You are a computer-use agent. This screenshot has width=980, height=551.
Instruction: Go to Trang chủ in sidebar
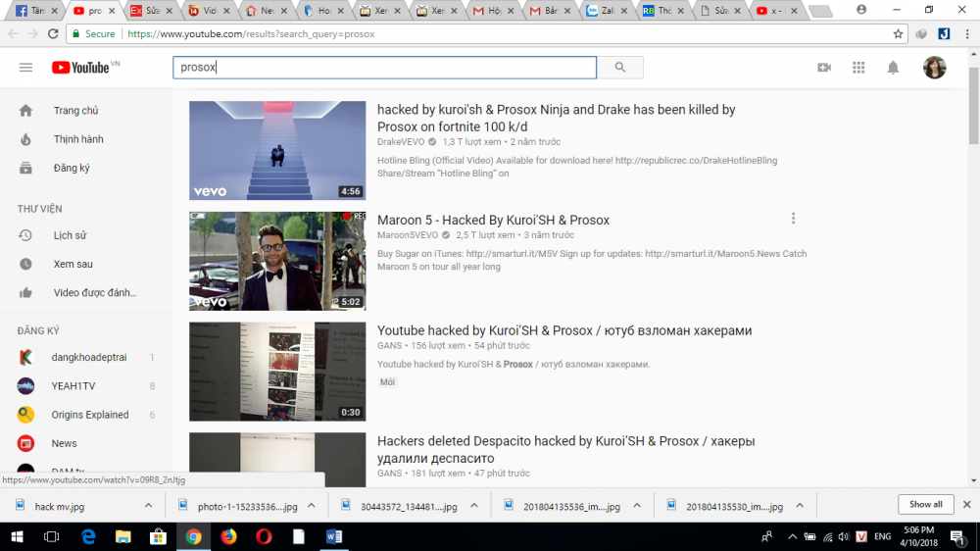click(x=75, y=111)
